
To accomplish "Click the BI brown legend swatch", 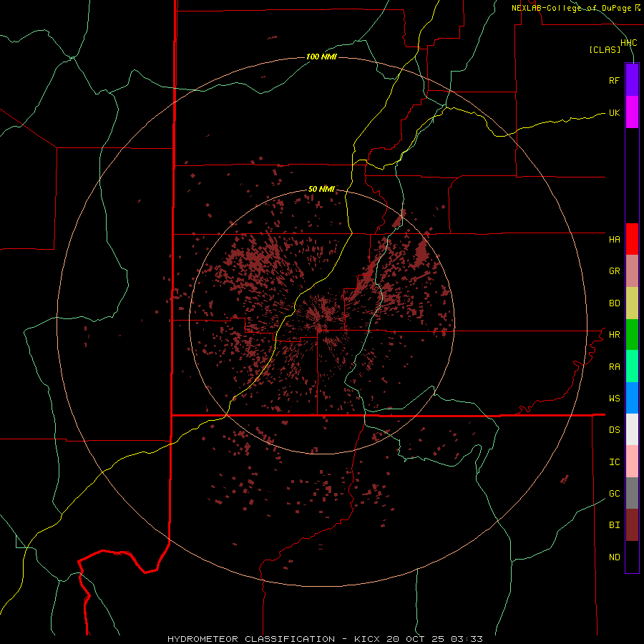I will [632, 525].
